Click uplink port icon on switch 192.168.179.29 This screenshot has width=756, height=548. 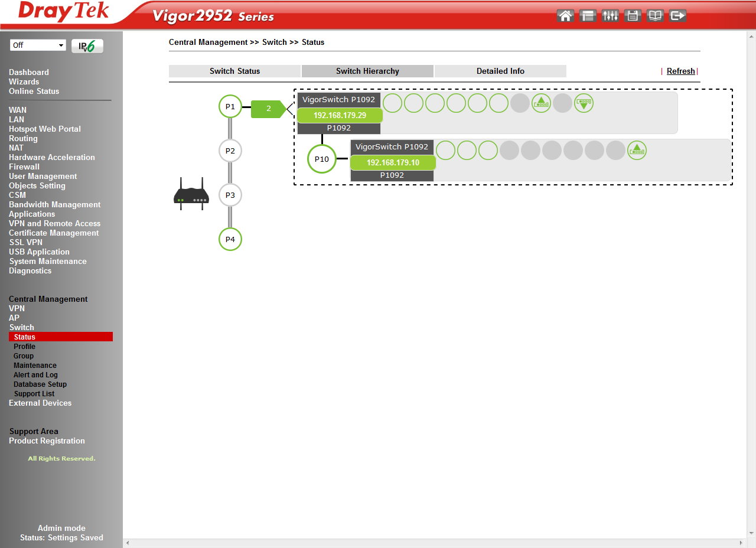pyautogui.click(x=541, y=103)
